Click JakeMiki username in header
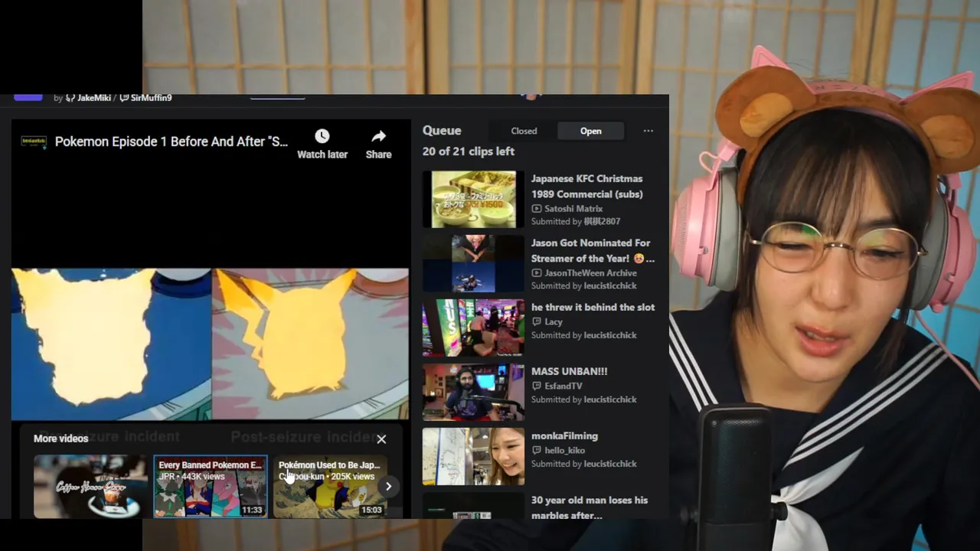 tap(93, 98)
